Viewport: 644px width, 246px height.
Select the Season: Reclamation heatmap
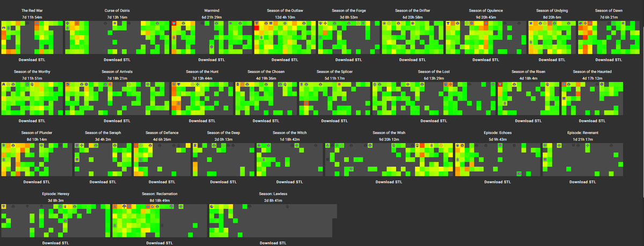click(x=159, y=221)
